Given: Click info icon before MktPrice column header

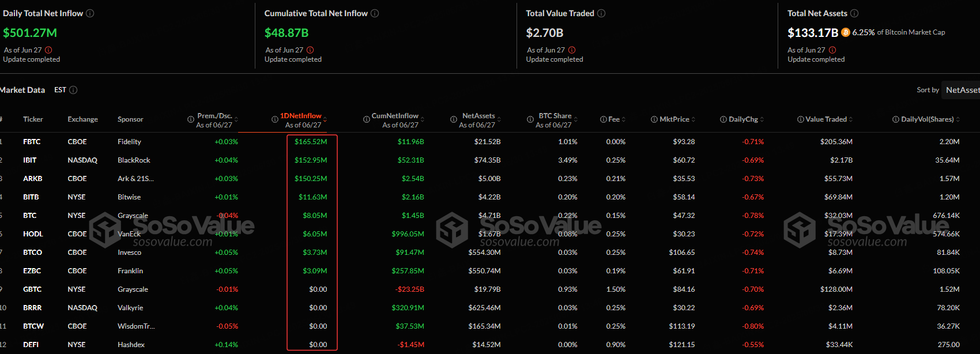Looking at the screenshot, I should point(654,119).
